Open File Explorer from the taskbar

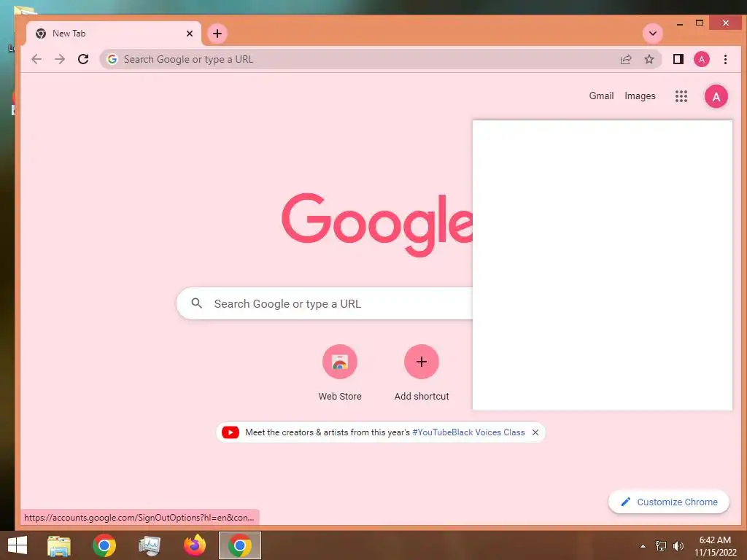click(x=59, y=545)
